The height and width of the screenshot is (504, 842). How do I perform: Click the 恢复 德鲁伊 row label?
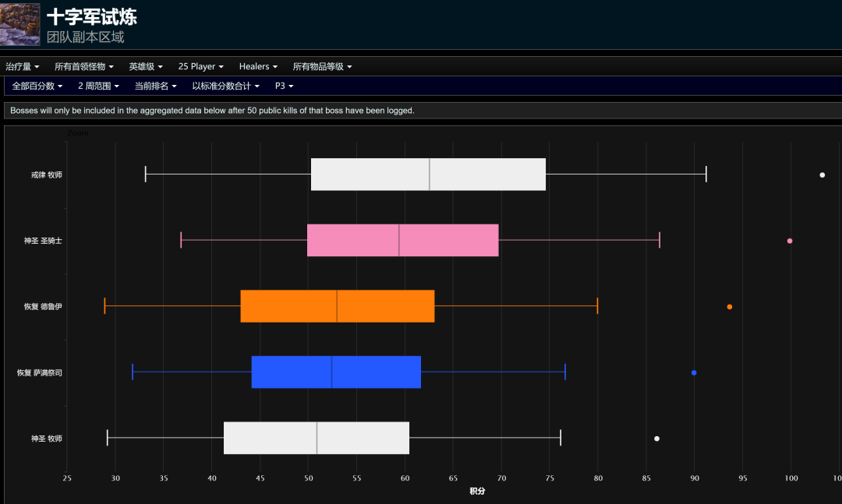[x=43, y=307]
